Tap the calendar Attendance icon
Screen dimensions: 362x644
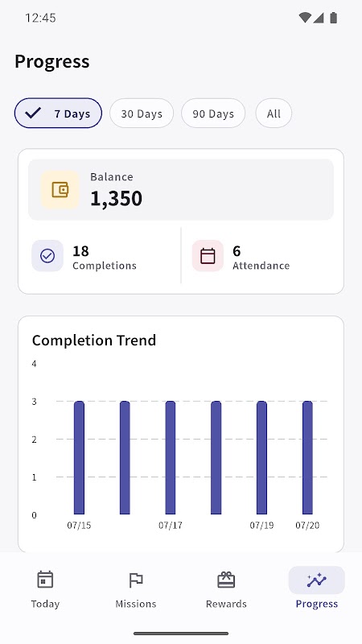pos(208,256)
